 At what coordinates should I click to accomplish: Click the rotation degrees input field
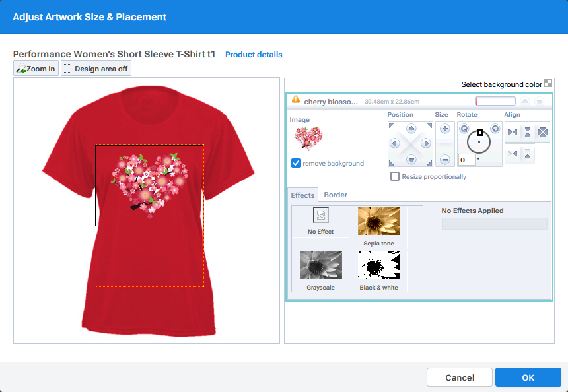(466, 160)
